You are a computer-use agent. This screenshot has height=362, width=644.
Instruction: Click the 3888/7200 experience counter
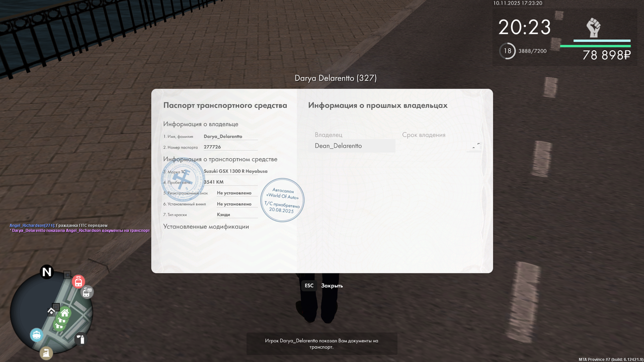532,51
